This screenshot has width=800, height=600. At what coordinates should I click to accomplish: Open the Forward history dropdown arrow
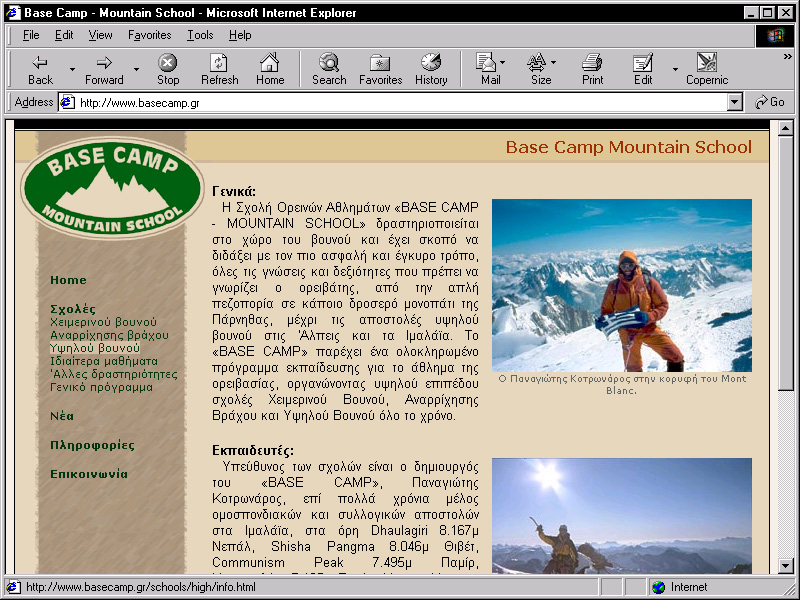(136, 69)
